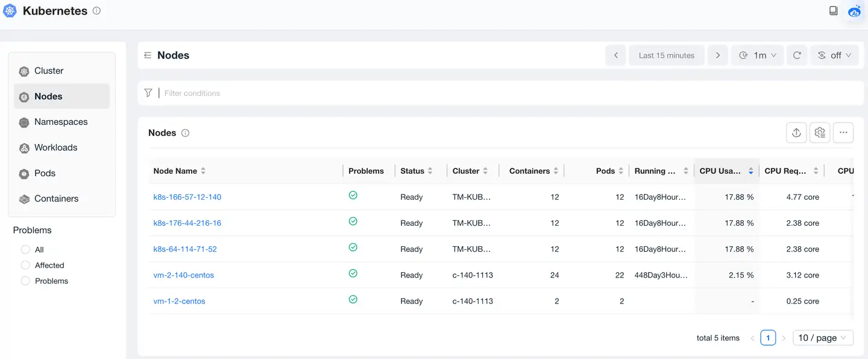Select the All problems radio button
Image resolution: width=868 pixels, height=359 pixels.
pos(25,250)
